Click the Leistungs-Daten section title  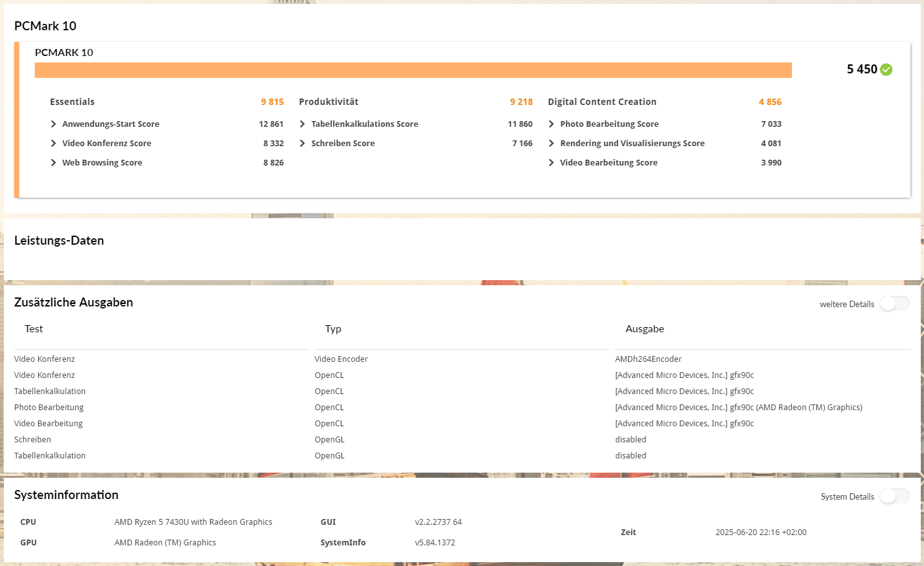click(59, 241)
